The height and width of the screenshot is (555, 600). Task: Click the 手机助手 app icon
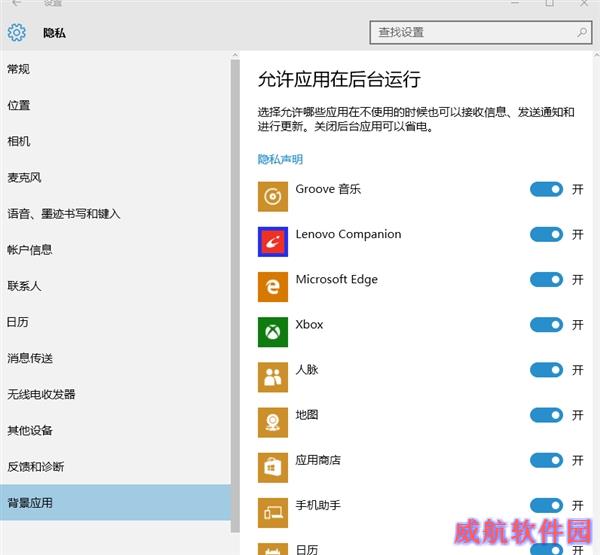pyautogui.click(x=273, y=513)
